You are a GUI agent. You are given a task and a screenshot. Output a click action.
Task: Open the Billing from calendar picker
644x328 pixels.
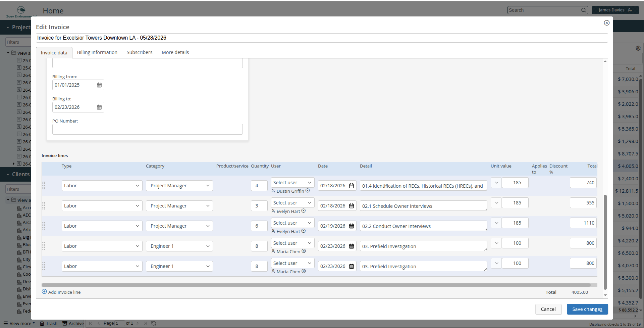tap(99, 85)
